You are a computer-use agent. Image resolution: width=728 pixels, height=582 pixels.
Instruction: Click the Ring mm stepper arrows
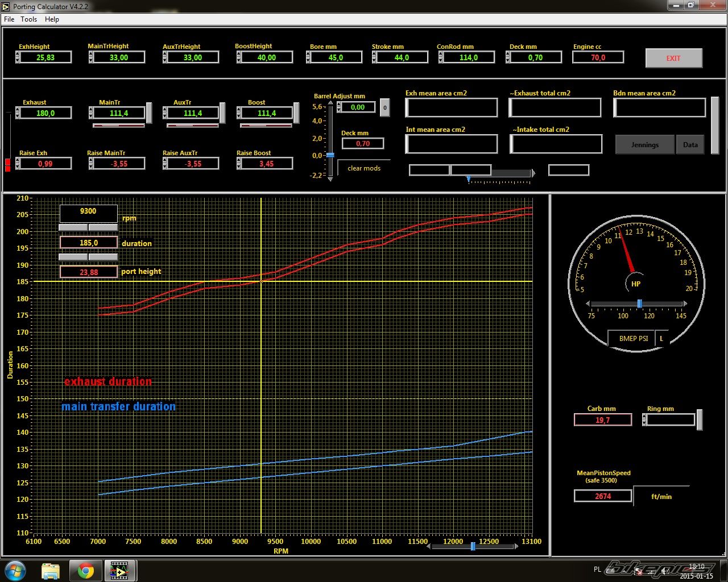(644, 420)
